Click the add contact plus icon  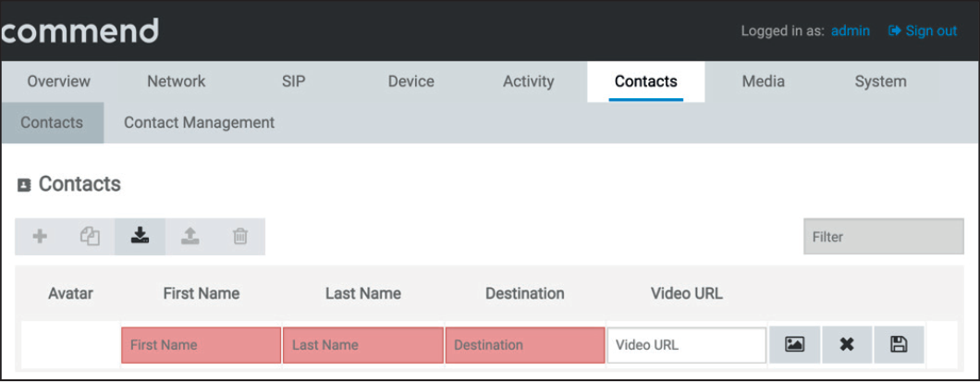(40, 237)
